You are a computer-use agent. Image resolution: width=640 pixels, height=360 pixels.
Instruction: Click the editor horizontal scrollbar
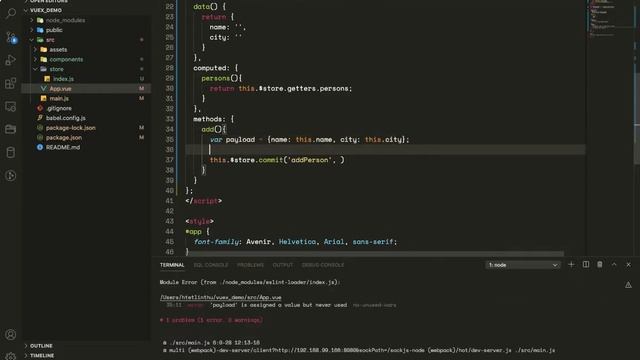(375, 254)
